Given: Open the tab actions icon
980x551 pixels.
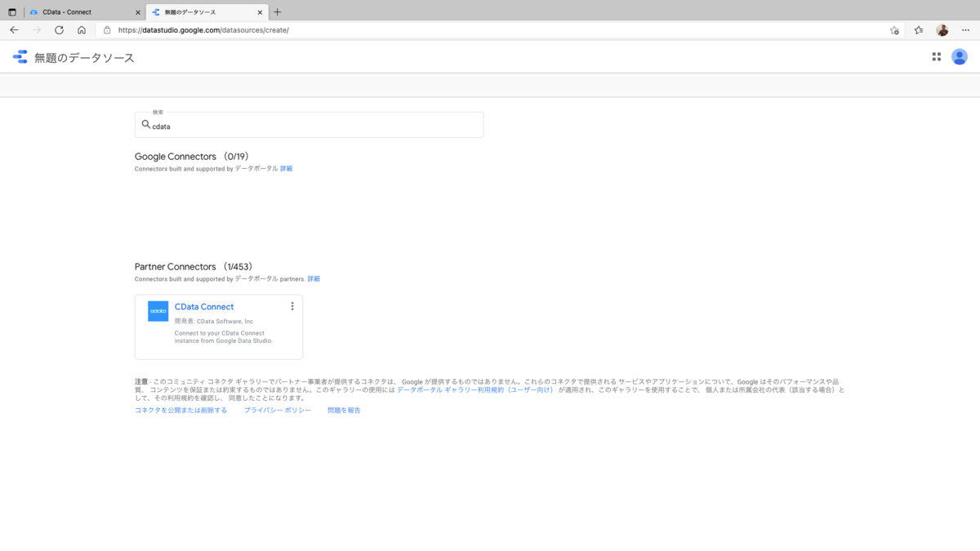Looking at the screenshot, I should 11,12.
